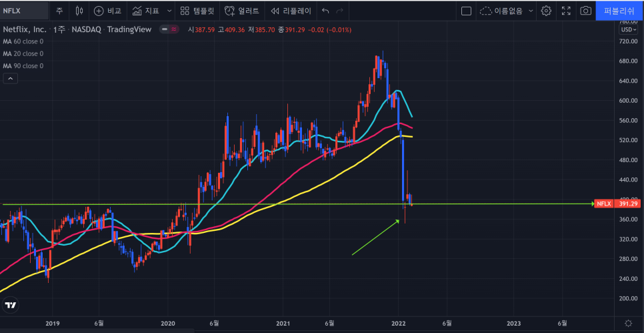This screenshot has width=644, height=333.
Task: Open the candlestick chart style menu
Action: point(79,11)
